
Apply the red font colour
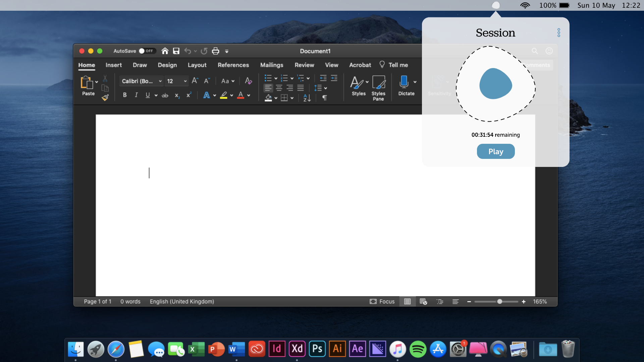[x=241, y=96]
